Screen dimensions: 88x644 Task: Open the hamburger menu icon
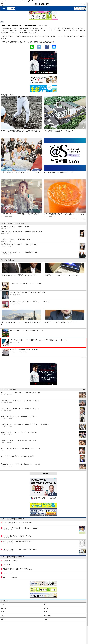click(2, 4)
